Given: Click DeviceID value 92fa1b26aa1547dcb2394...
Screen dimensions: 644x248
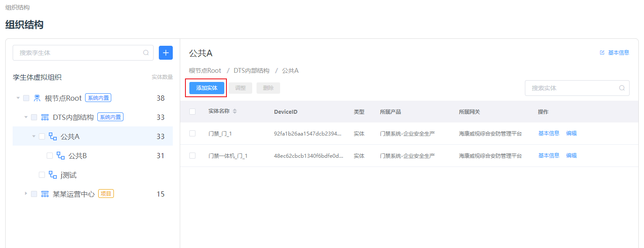Looking at the screenshot, I should [308, 133].
